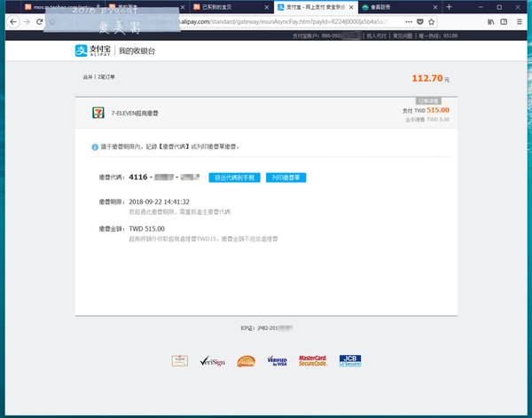Click the 7-ELEVEN payment method label

point(135,113)
